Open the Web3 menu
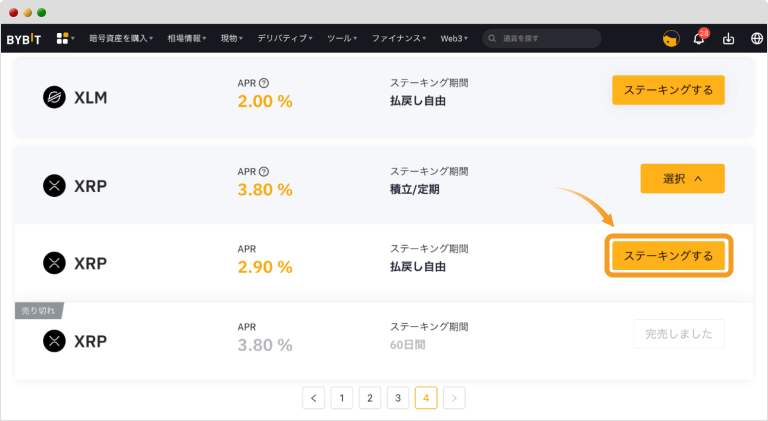This screenshot has width=768, height=421. tap(454, 38)
